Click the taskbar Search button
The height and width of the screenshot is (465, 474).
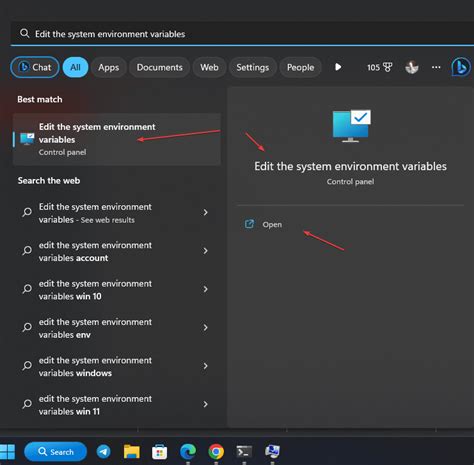55,452
